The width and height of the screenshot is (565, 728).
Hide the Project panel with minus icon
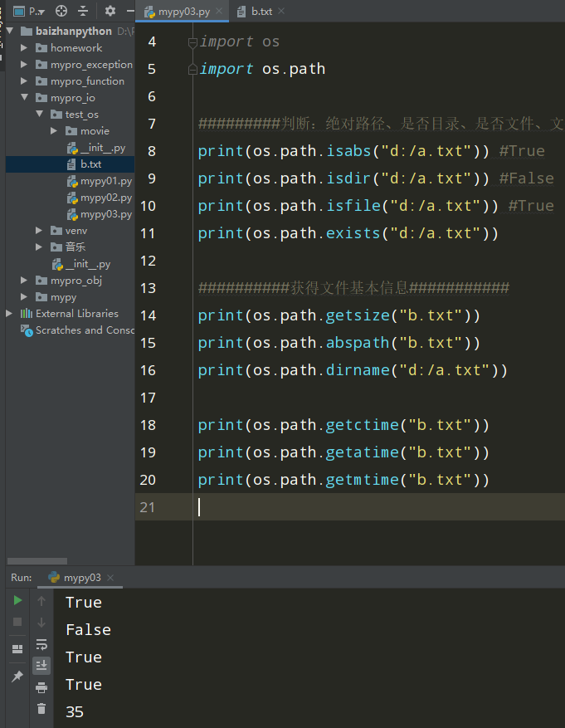pyautogui.click(x=130, y=11)
